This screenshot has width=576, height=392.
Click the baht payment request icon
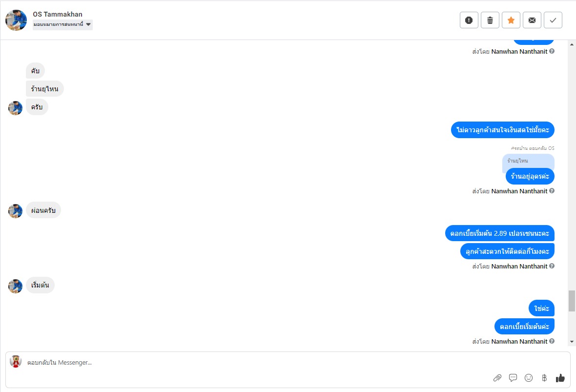[x=544, y=377]
